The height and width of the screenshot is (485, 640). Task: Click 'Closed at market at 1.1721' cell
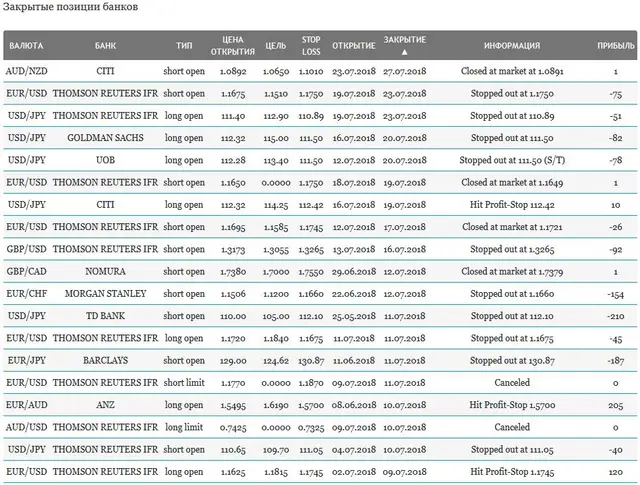click(x=512, y=227)
